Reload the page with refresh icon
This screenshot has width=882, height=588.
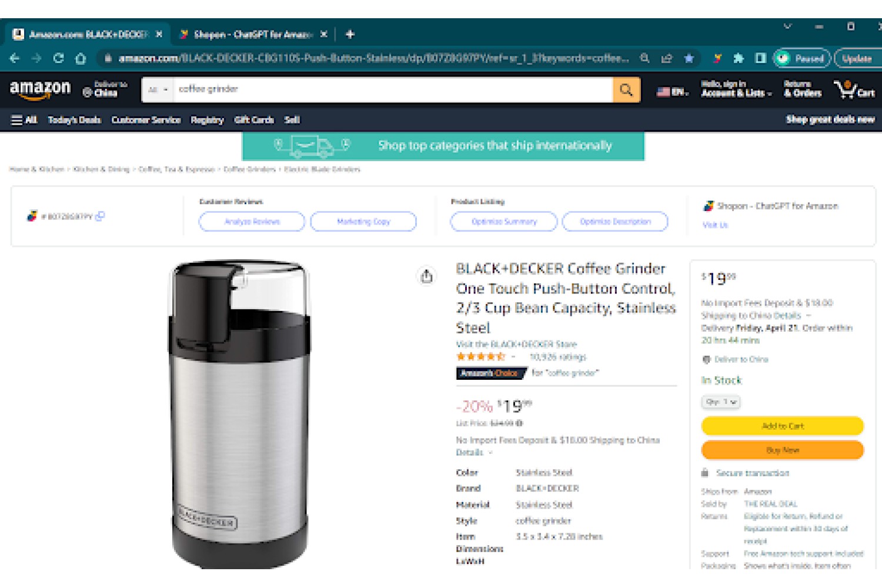58,58
